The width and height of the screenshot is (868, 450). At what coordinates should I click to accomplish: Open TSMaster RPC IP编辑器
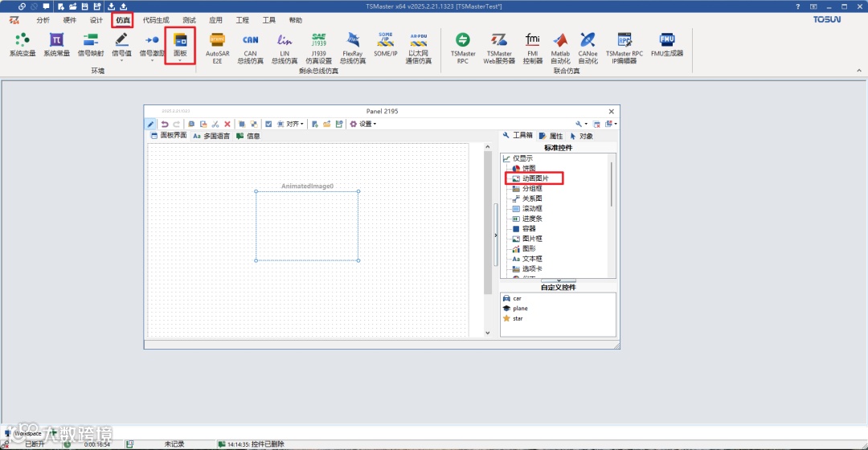click(x=624, y=48)
